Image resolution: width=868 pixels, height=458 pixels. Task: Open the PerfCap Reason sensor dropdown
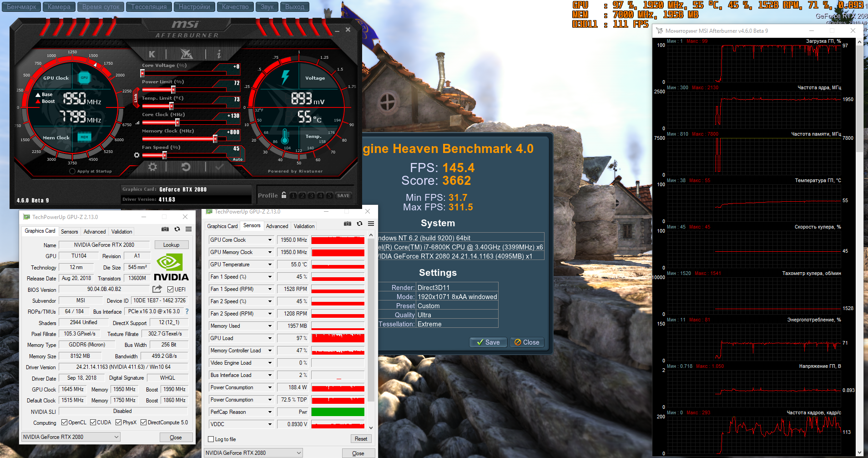pos(270,412)
